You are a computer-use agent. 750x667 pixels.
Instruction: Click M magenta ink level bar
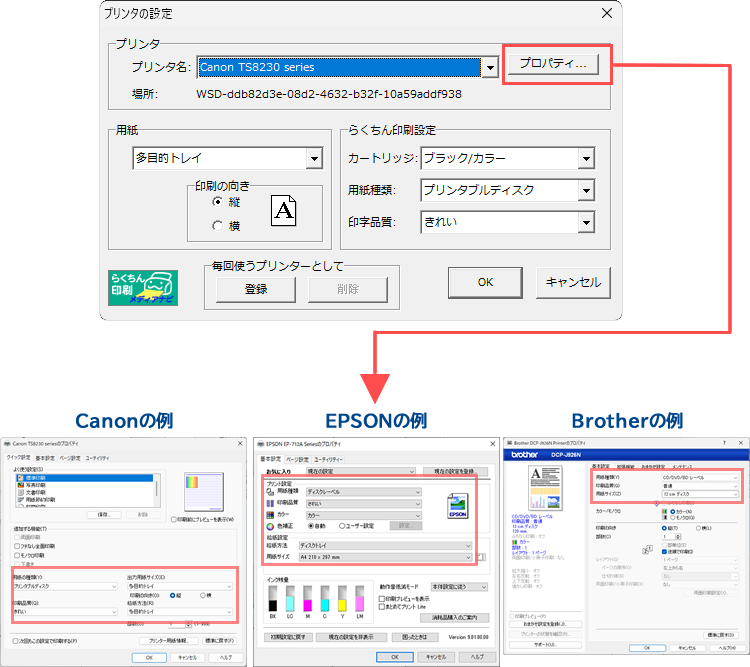click(308, 599)
